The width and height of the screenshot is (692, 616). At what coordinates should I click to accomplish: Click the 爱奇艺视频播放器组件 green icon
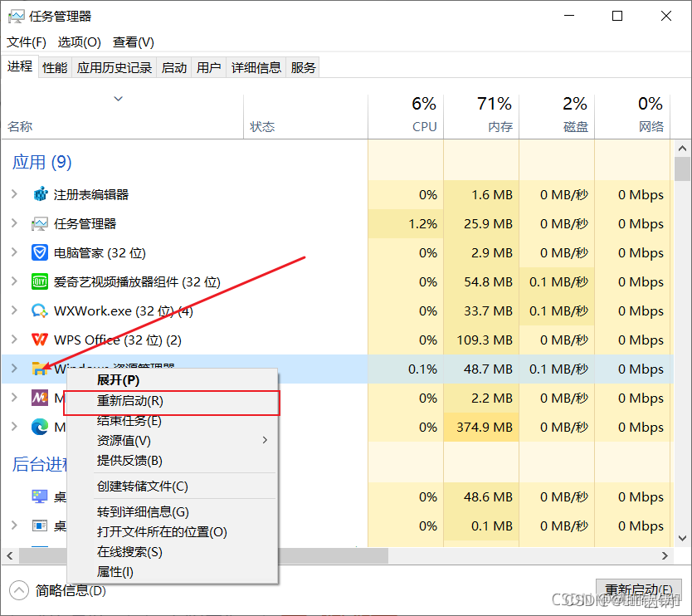[40, 281]
